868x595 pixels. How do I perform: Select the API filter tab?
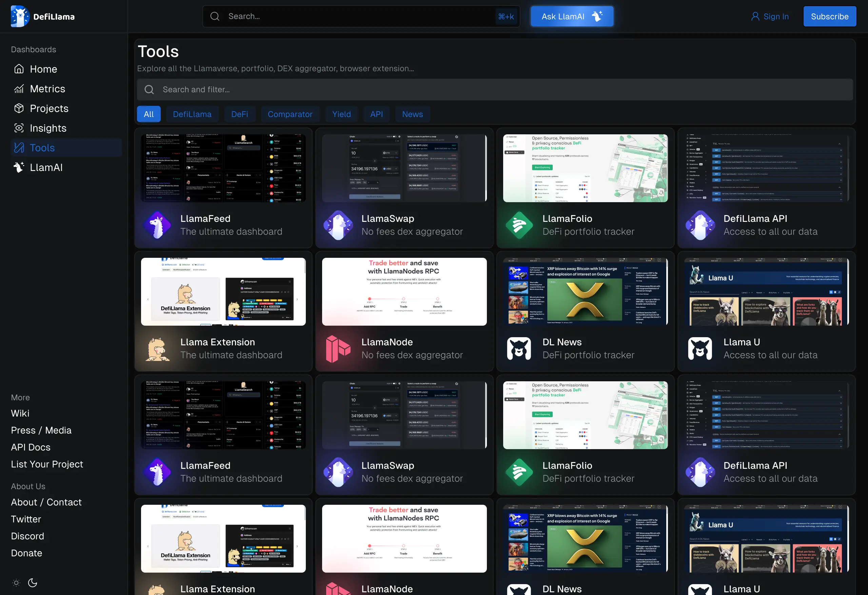click(x=376, y=114)
